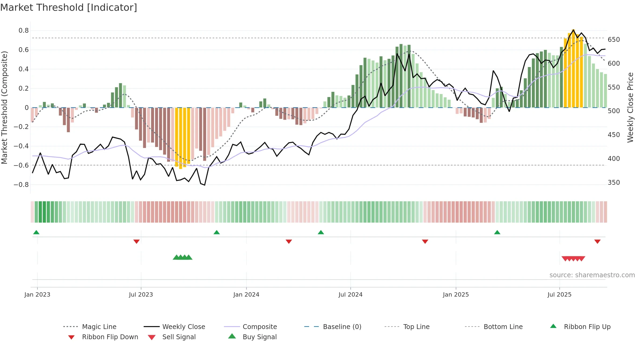This screenshot has height=362, width=644.
Task: Click the 350 price axis value
Action: 614,183
